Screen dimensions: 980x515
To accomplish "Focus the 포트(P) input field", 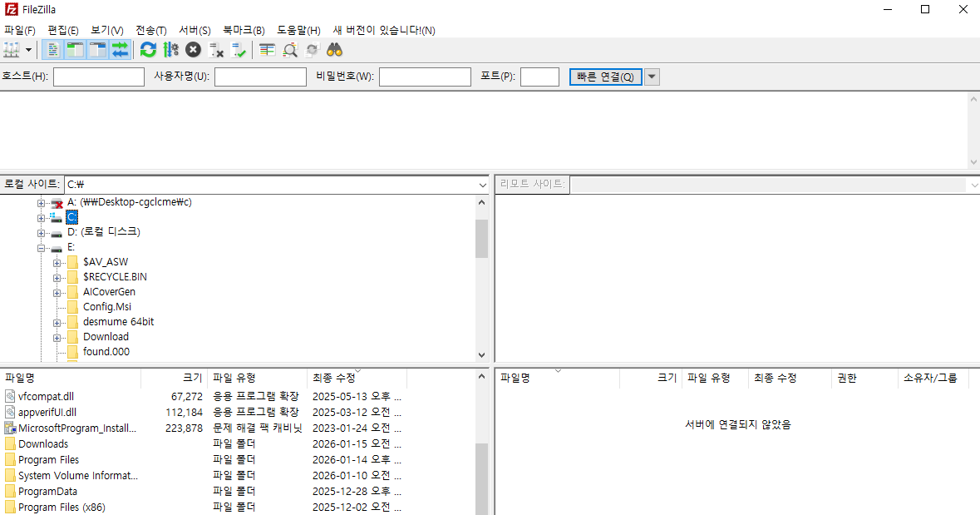I will (539, 77).
